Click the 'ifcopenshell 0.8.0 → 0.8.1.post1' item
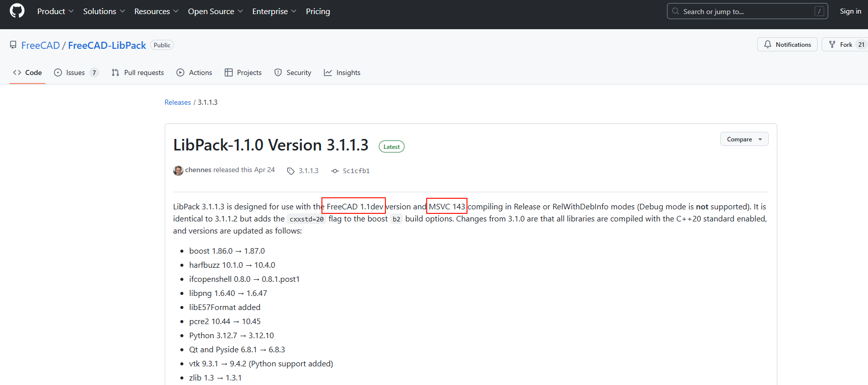The height and width of the screenshot is (385, 868). point(244,279)
